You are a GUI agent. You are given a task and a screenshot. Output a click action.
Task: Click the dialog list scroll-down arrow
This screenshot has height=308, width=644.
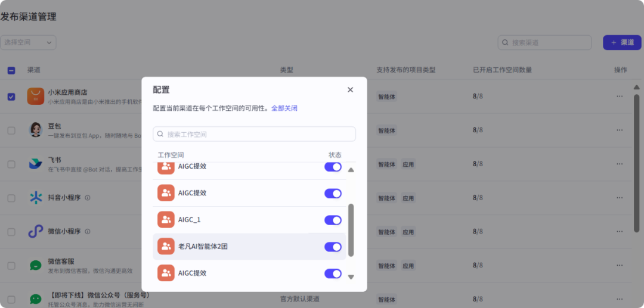351,277
